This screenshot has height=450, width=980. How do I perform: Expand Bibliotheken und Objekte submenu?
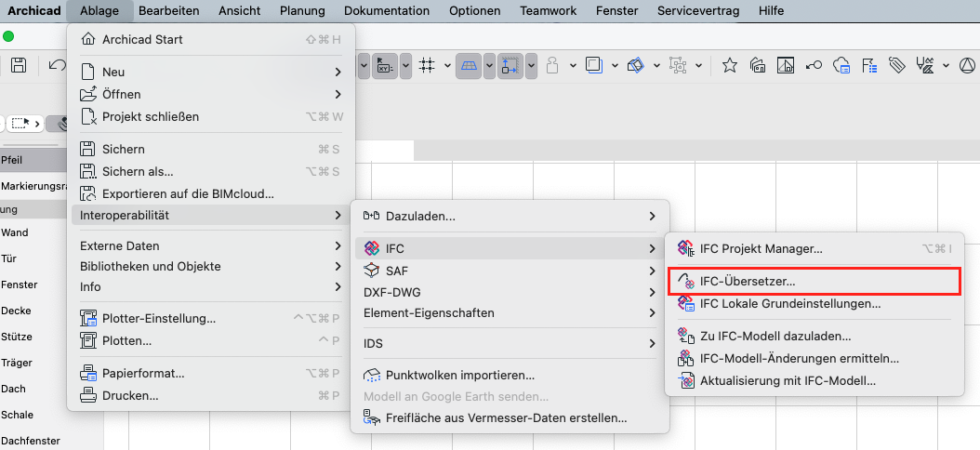point(211,266)
